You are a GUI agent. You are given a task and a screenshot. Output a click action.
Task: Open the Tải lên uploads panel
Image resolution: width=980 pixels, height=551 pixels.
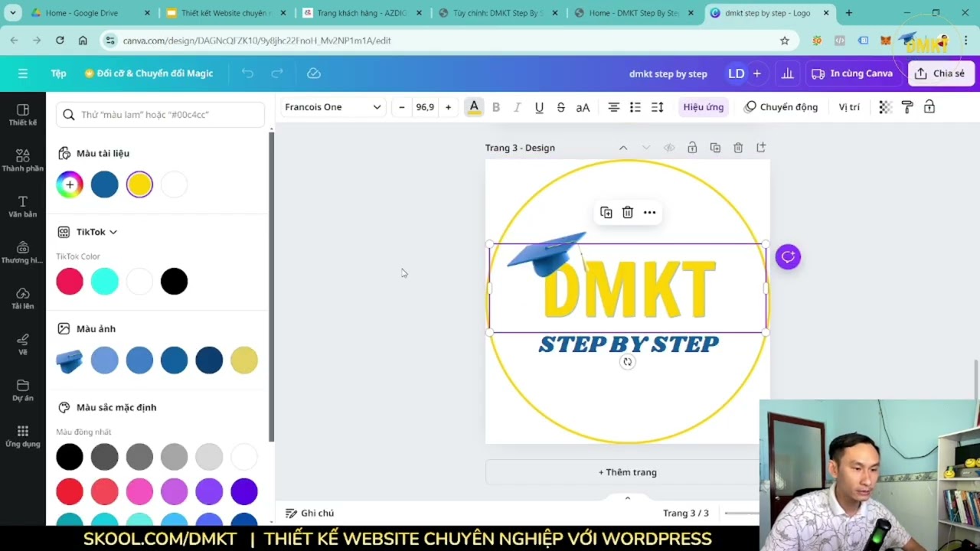23,298
